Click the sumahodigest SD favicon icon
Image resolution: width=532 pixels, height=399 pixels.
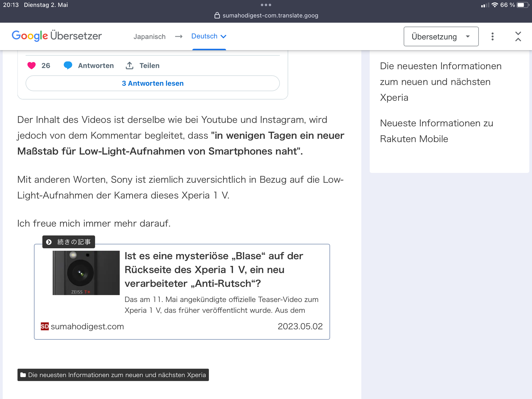[x=45, y=326]
